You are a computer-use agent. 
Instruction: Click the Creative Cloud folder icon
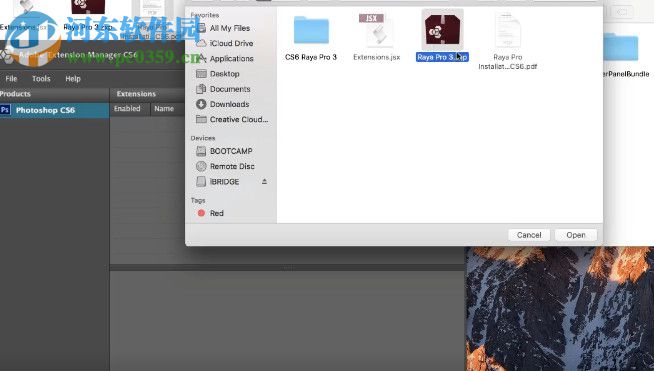[201, 119]
